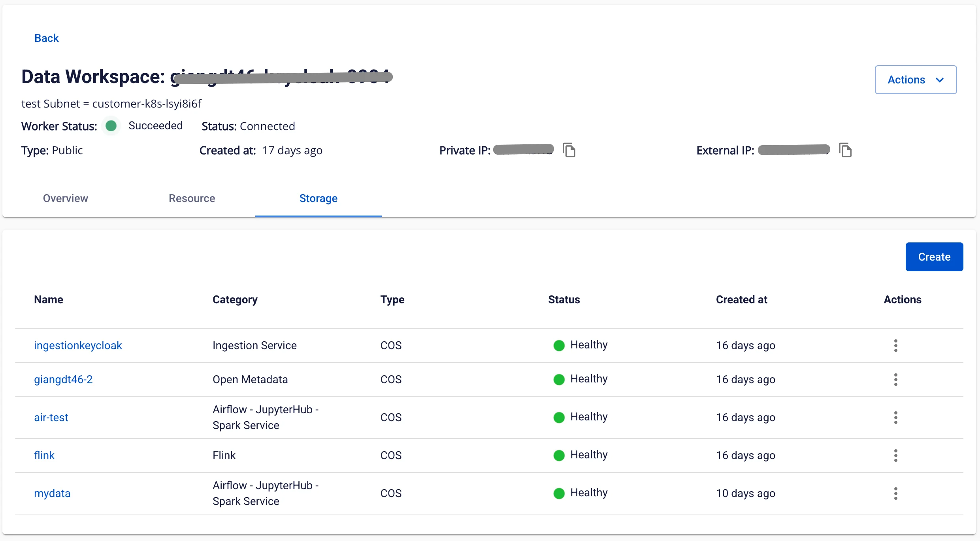Copy the Private IP address
Image resolution: width=980 pixels, height=541 pixels.
569,150
